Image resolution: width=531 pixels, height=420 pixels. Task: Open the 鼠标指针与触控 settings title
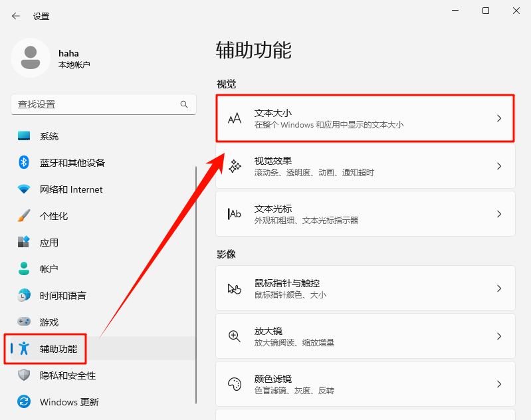(287, 283)
